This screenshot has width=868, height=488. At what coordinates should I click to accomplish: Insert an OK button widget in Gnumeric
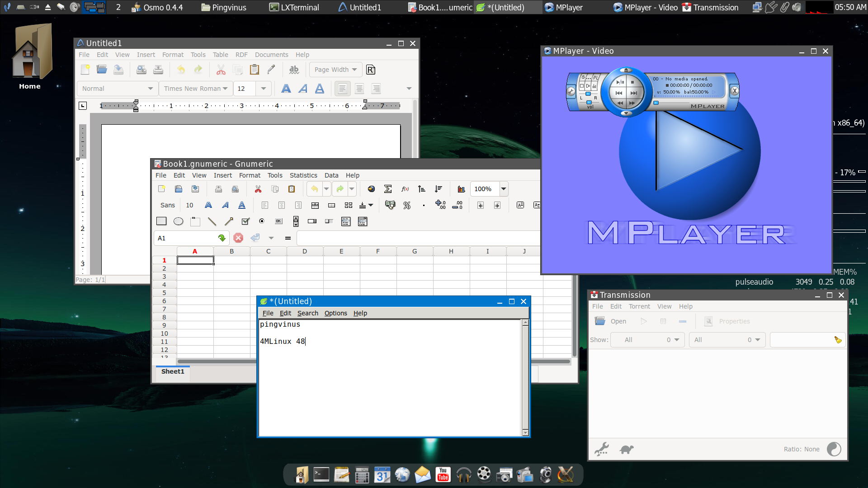(278, 221)
